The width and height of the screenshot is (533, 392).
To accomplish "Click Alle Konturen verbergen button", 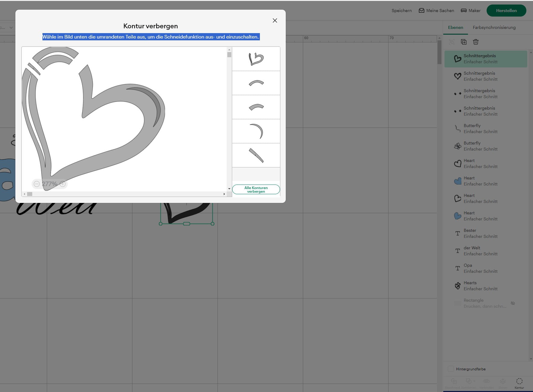I will pos(256,189).
